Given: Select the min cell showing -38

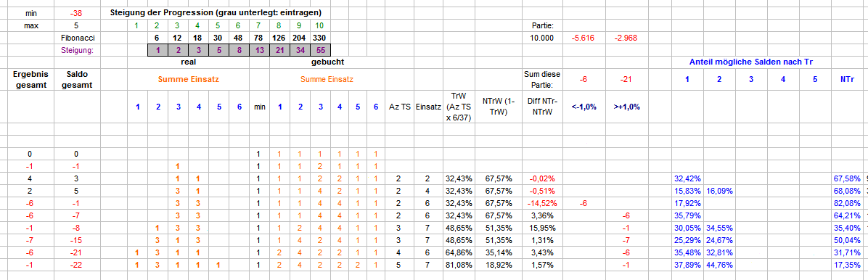Looking at the screenshot, I should point(76,12).
